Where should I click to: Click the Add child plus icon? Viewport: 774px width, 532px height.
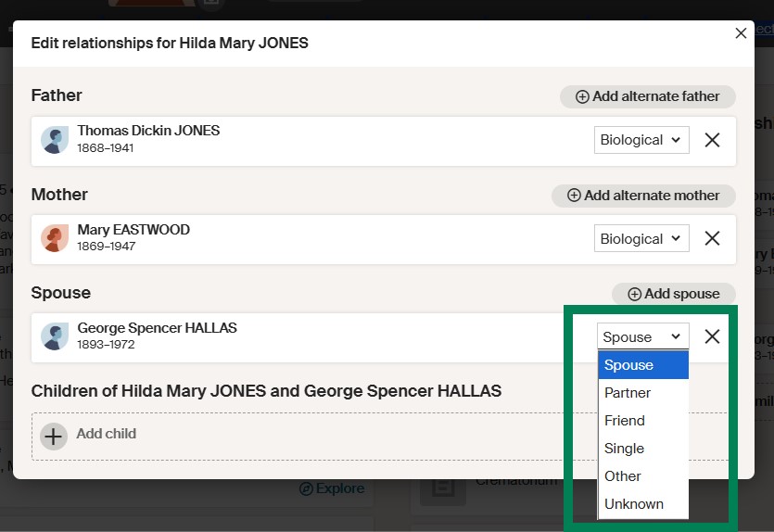click(x=54, y=435)
